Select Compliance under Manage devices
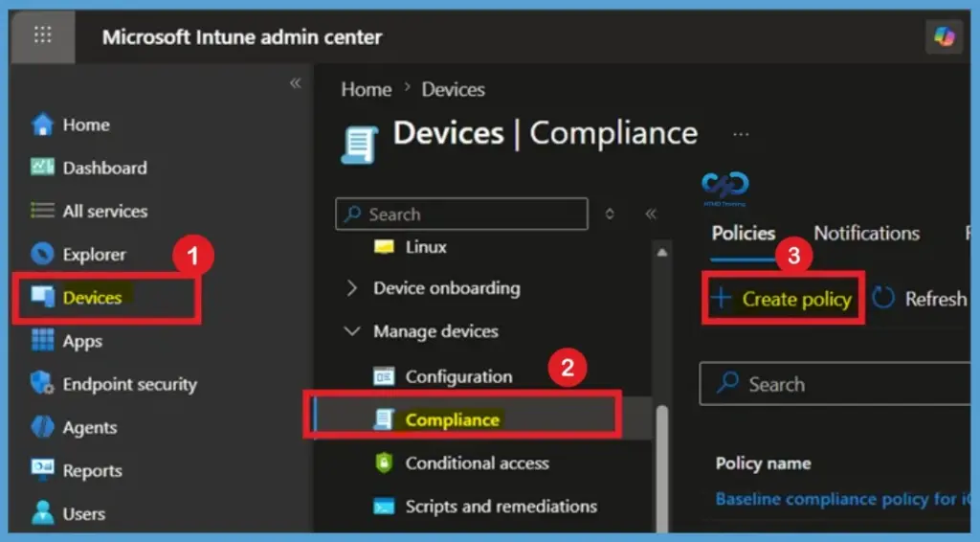This screenshot has width=980, height=542. (453, 419)
